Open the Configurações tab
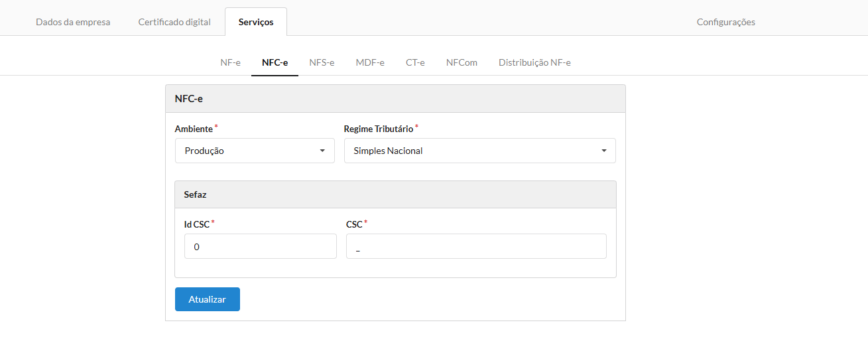 point(725,22)
